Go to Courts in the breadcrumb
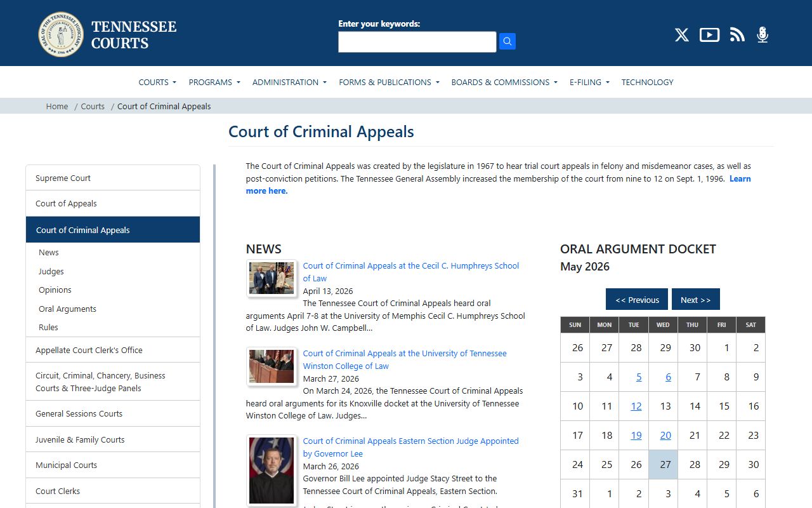The width and height of the screenshot is (812, 508). click(x=93, y=106)
